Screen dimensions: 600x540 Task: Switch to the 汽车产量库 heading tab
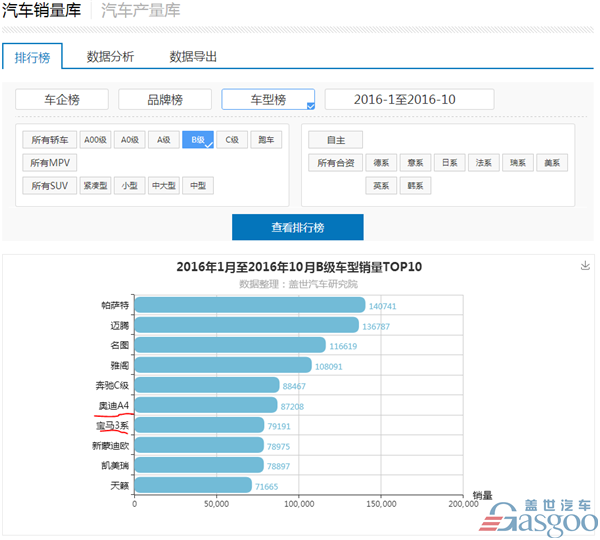[x=140, y=10]
